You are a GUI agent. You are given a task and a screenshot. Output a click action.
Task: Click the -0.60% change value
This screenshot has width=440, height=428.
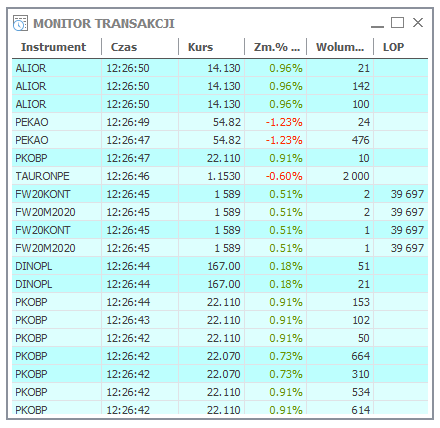coord(284,176)
